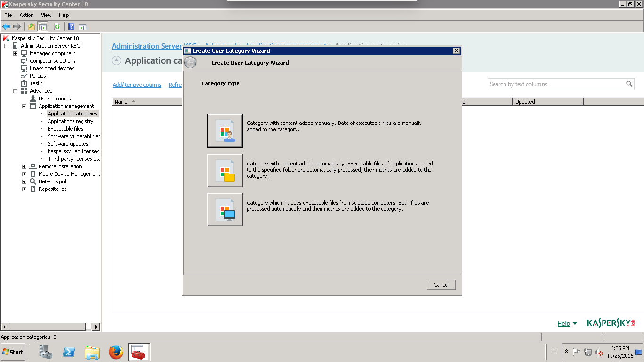Click the Tasks clipboard icon
The height and width of the screenshot is (362, 644).
pos(24,83)
